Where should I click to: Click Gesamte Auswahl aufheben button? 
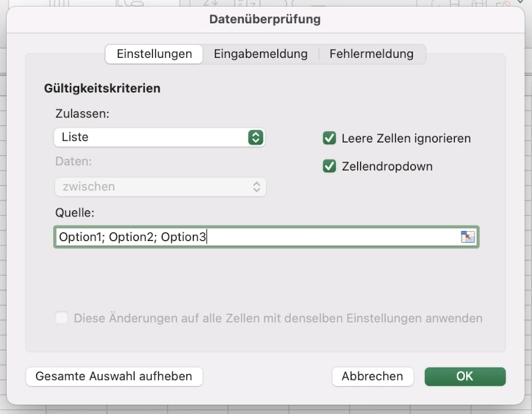[x=114, y=376]
